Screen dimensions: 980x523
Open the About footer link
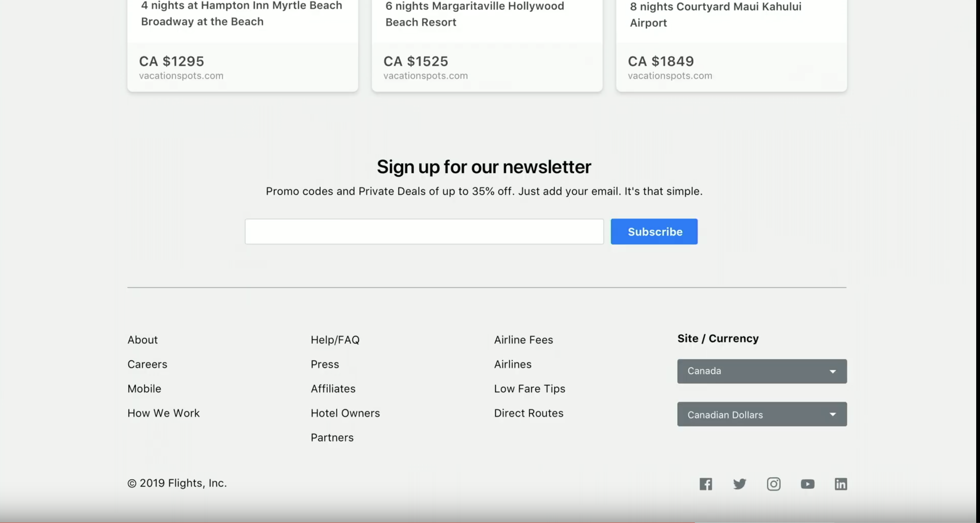(142, 340)
